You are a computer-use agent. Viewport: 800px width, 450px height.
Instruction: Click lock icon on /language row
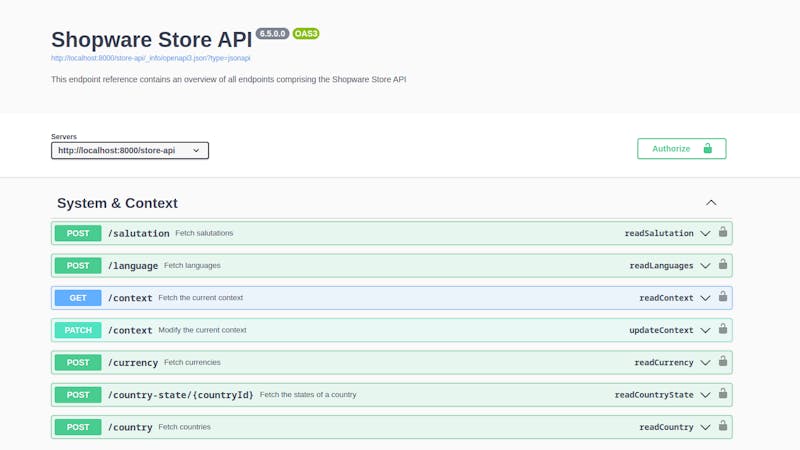(723, 264)
